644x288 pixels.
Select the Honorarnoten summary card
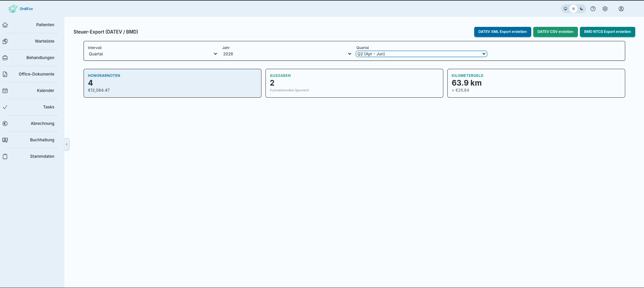tap(172, 83)
